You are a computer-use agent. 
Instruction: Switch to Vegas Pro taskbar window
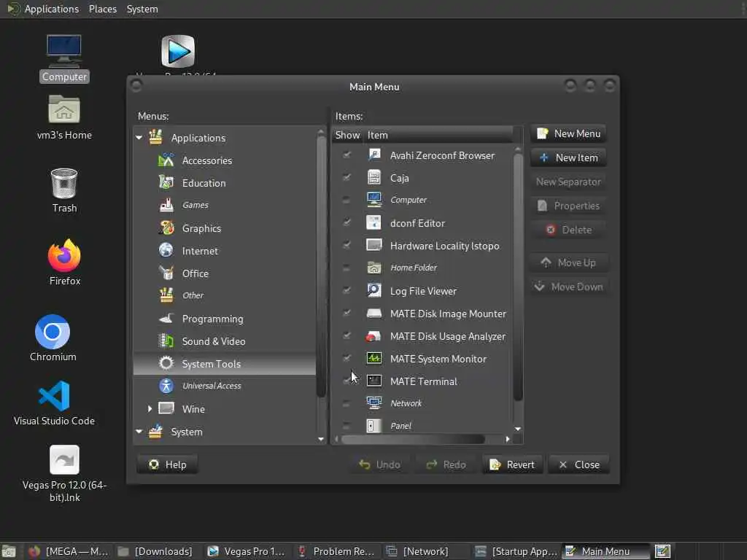tap(247, 551)
